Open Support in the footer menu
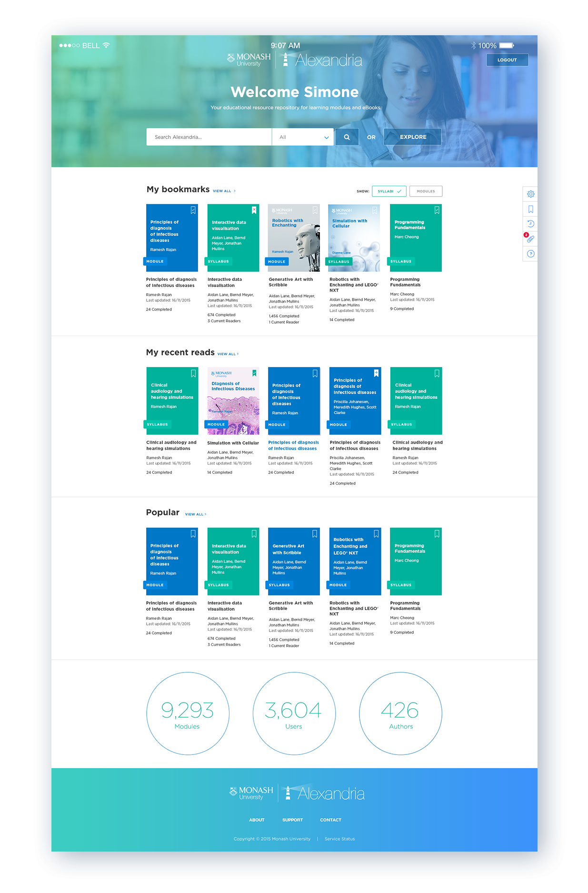 292,820
